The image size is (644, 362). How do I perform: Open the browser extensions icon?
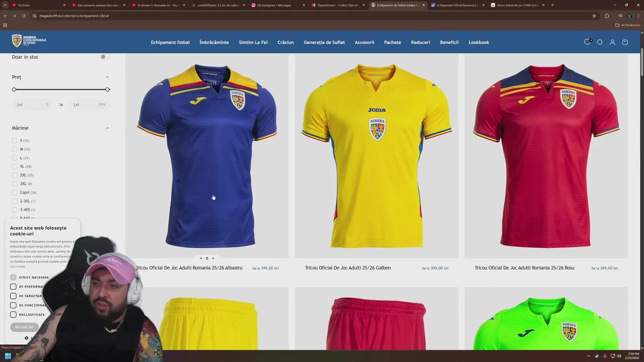pos(607,16)
